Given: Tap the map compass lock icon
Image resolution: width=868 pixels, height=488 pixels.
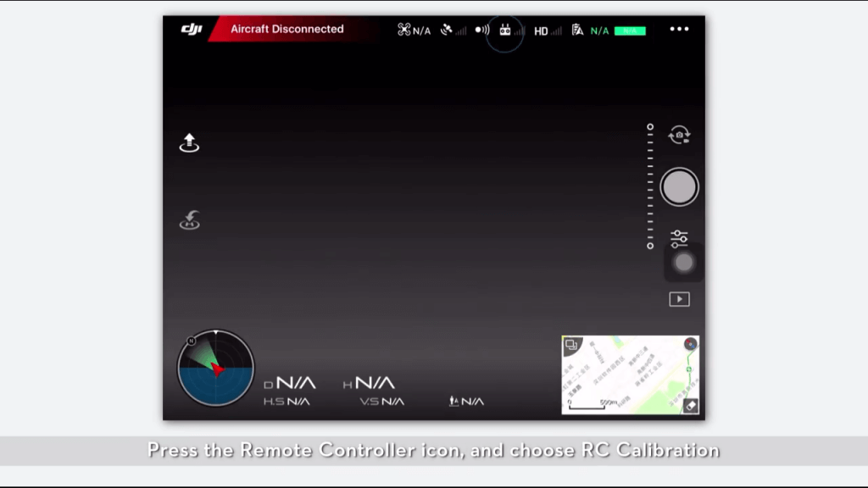Looking at the screenshot, I should pyautogui.click(x=690, y=344).
